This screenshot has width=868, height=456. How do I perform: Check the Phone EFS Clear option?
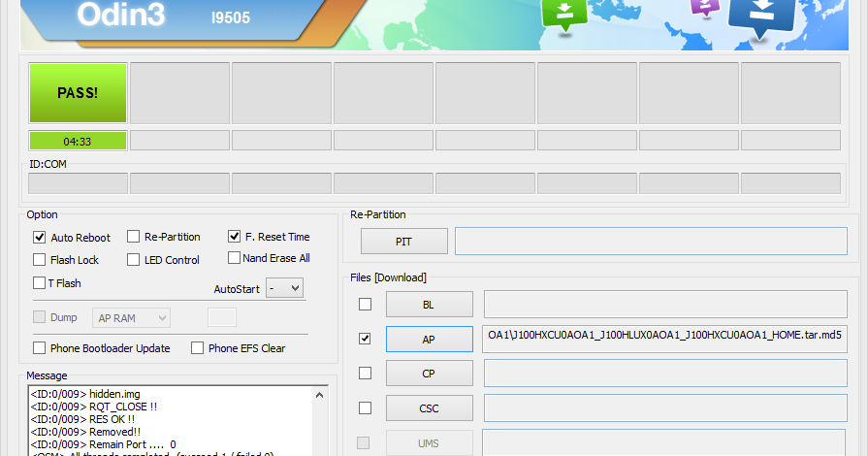point(197,348)
